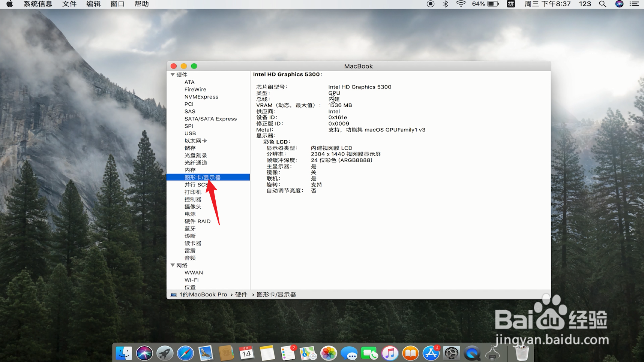Click 图形卡/显示器 in the path bar

[x=276, y=295]
